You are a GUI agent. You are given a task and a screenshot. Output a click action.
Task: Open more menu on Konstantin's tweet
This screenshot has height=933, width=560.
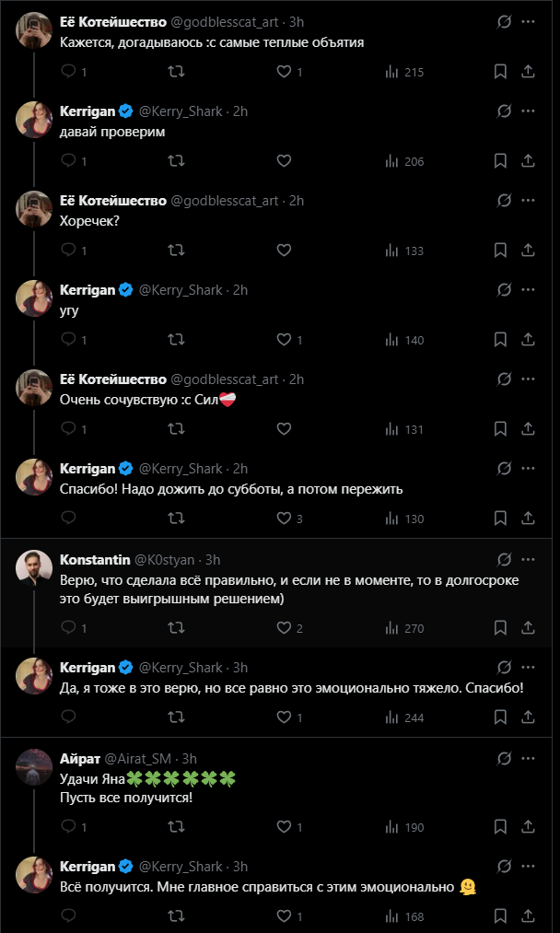click(529, 559)
